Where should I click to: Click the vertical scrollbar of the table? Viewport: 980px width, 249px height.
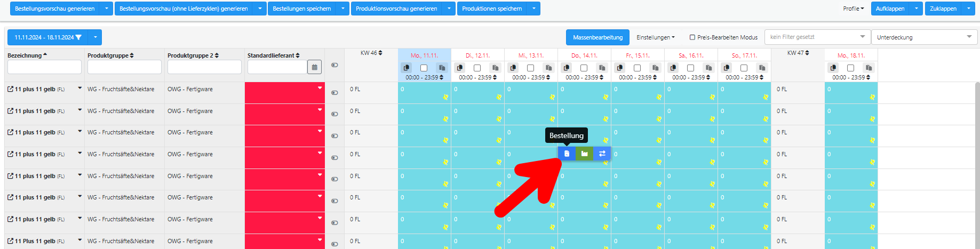(x=977, y=165)
